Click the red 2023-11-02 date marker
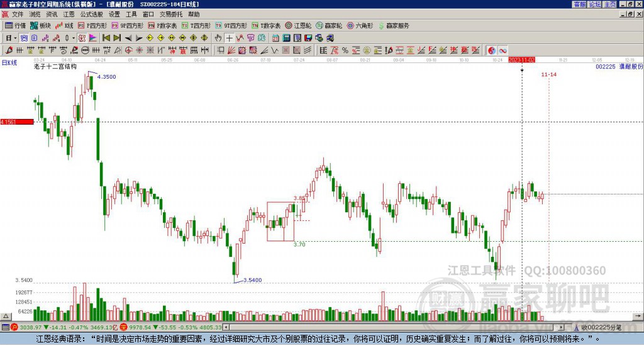This screenshot has height=345, width=644. (521, 59)
